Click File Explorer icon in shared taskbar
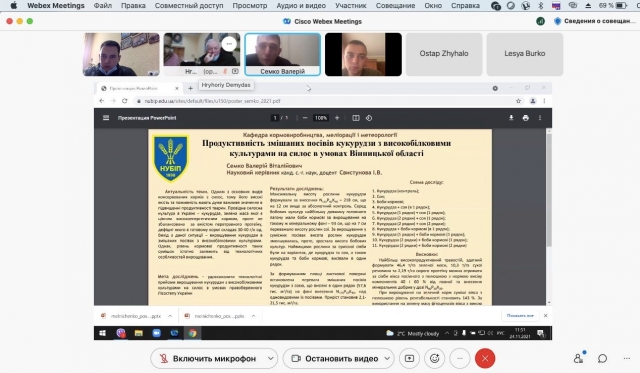 pos(138,333)
